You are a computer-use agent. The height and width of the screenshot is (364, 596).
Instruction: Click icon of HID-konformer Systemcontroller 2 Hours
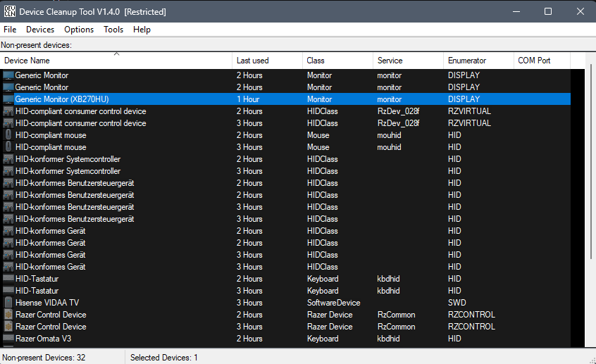click(8, 159)
